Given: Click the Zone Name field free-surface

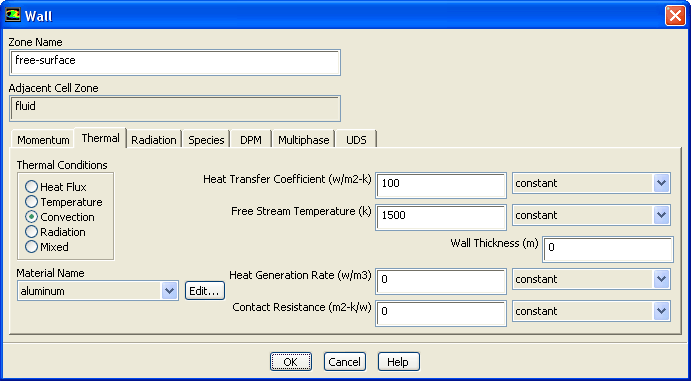Looking at the screenshot, I should (x=175, y=63).
